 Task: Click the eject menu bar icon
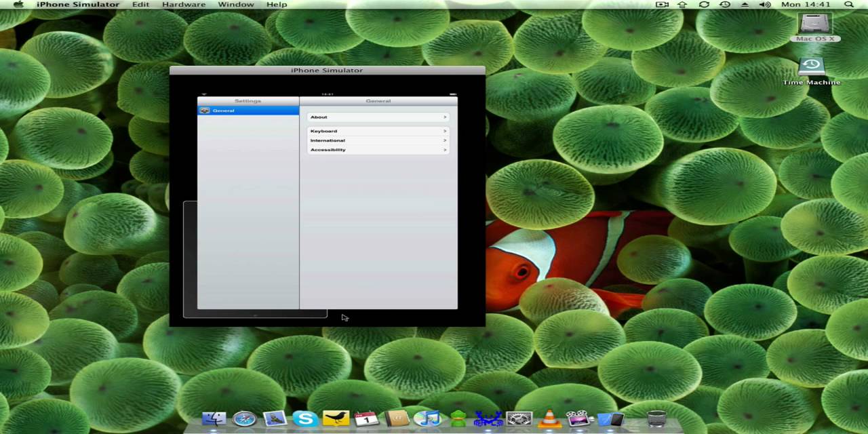(x=745, y=4)
